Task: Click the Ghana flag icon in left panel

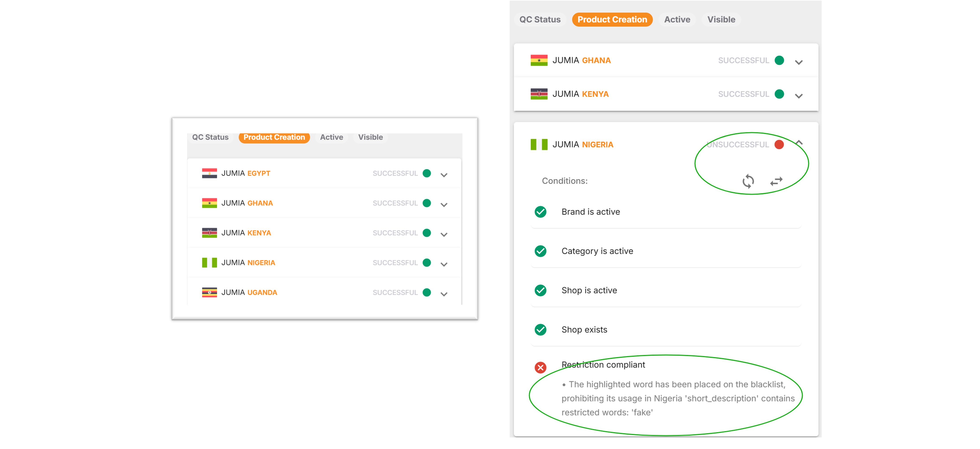Action: [x=209, y=203]
